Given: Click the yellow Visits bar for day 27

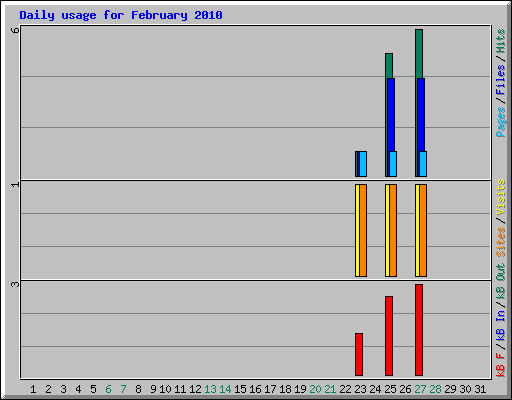Looking at the screenshot, I should click(417, 230).
